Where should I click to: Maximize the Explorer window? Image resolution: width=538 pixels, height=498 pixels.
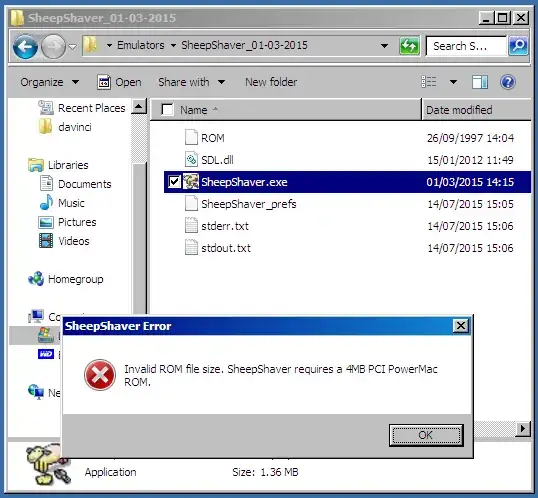point(503,18)
